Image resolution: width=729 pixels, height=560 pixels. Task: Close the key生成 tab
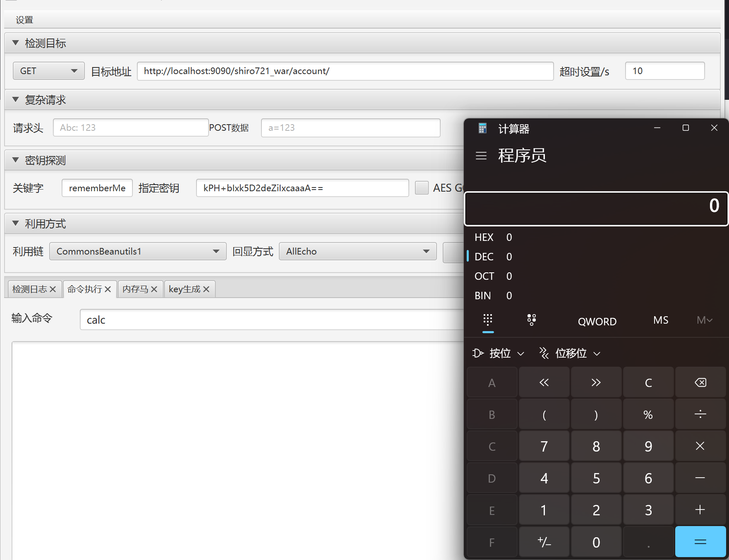206,289
